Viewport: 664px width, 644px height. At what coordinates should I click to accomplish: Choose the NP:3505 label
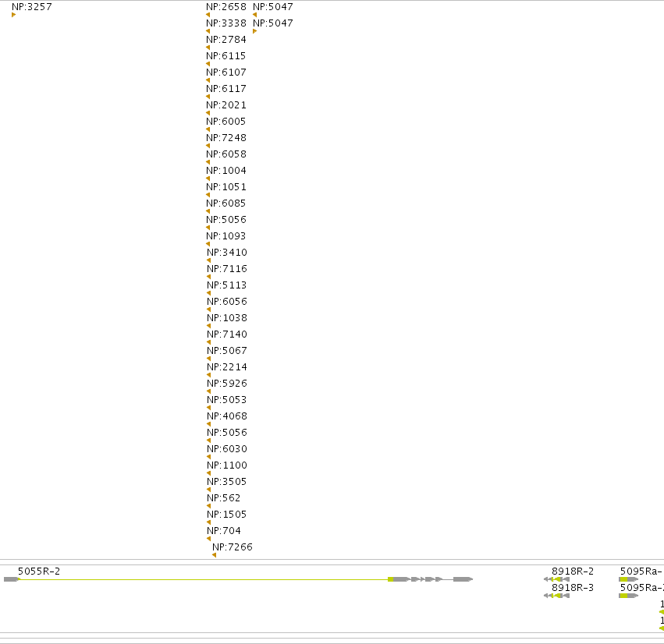point(227,482)
